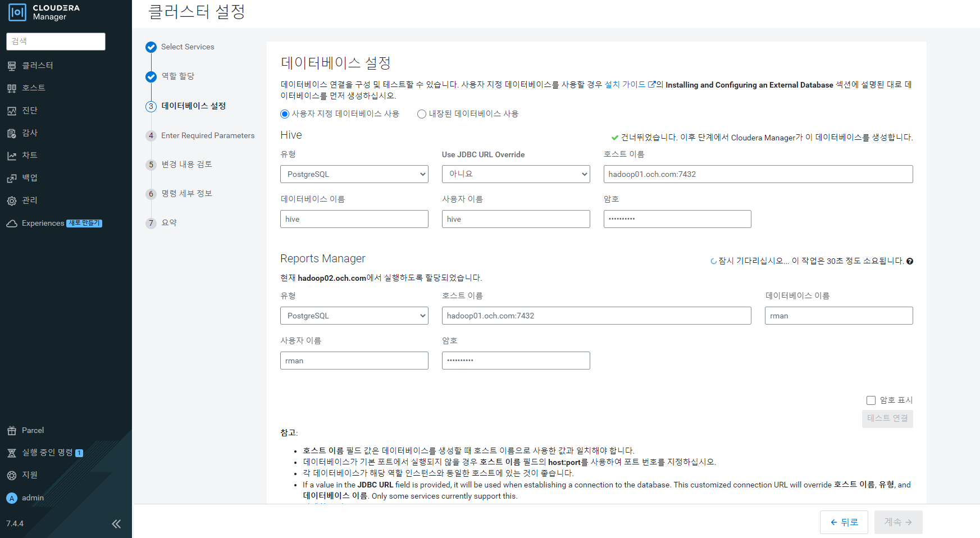Screen dimensions: 980x538
Task: Click the 7.4.4 version text
Action: [15, 524]
